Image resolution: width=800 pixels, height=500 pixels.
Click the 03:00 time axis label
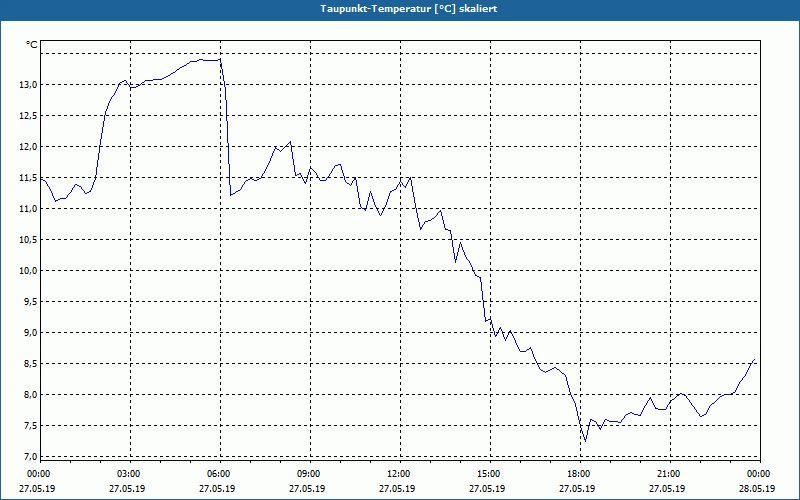click(127, 474)
